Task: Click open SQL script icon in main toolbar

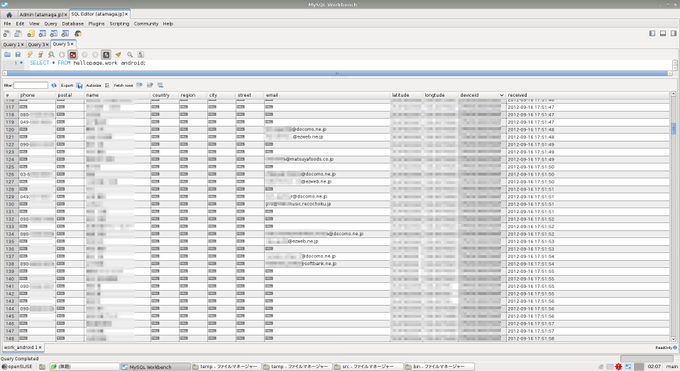Action: coord(18,33)
